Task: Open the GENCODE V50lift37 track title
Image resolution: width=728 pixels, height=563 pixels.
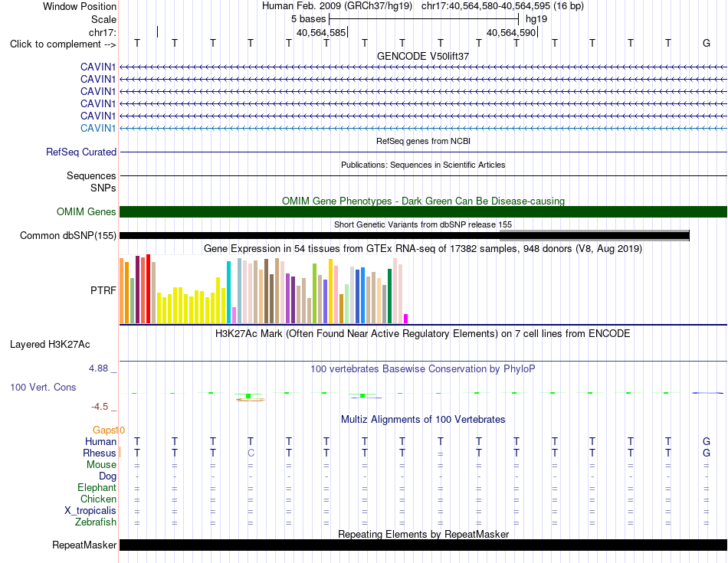Action: (x=423, y=56)
